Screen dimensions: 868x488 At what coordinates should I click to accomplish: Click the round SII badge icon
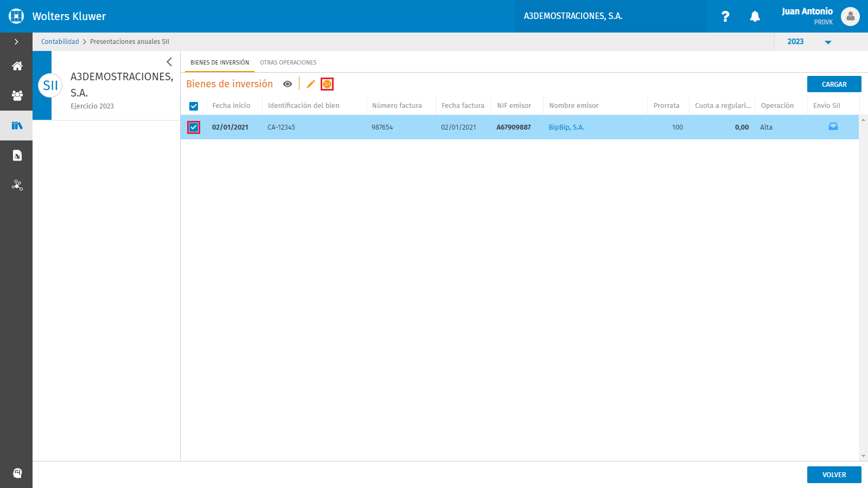[50, 85]
